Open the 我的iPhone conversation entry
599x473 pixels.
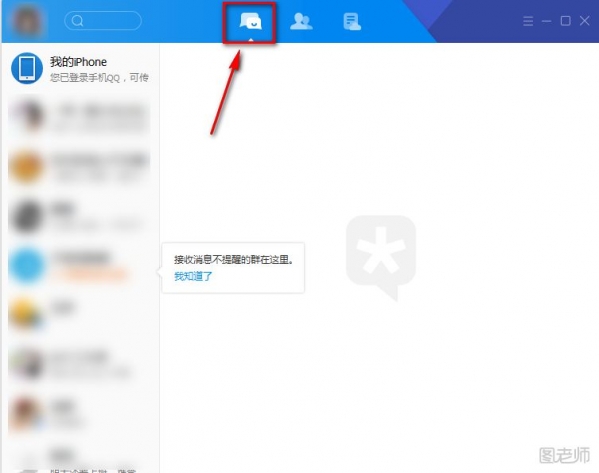(x=80, y=69)
